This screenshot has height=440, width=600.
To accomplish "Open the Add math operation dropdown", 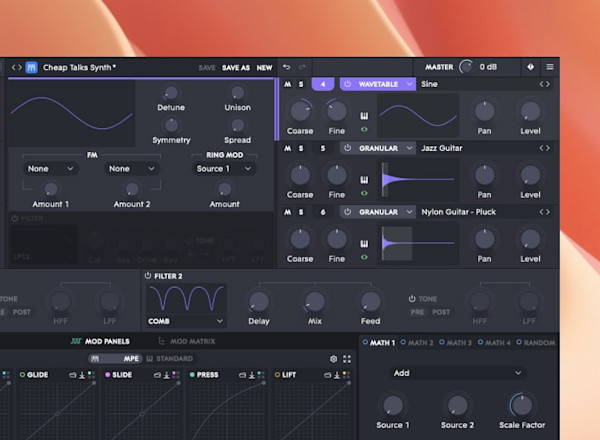I will 458,373.
